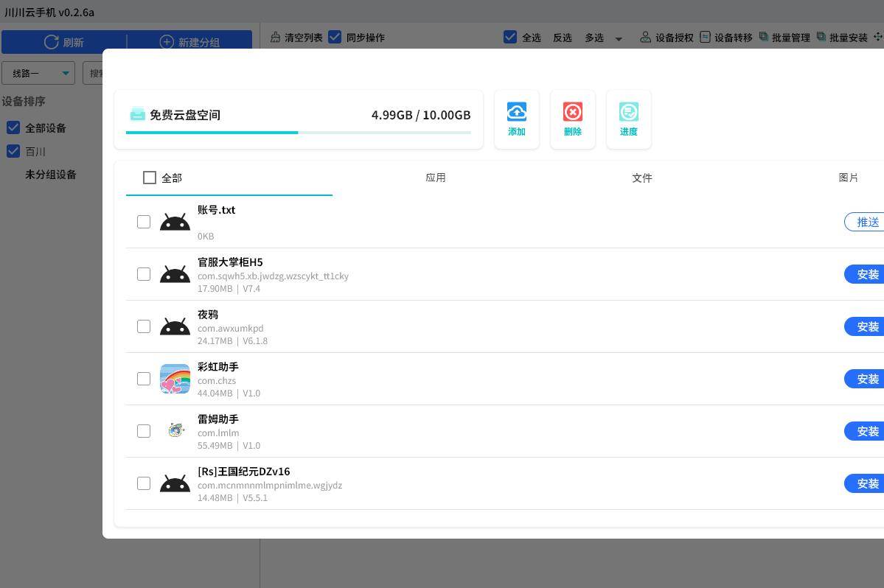Click Android icon of 账号.txt

pyautogui.click(x=175, y=222)
